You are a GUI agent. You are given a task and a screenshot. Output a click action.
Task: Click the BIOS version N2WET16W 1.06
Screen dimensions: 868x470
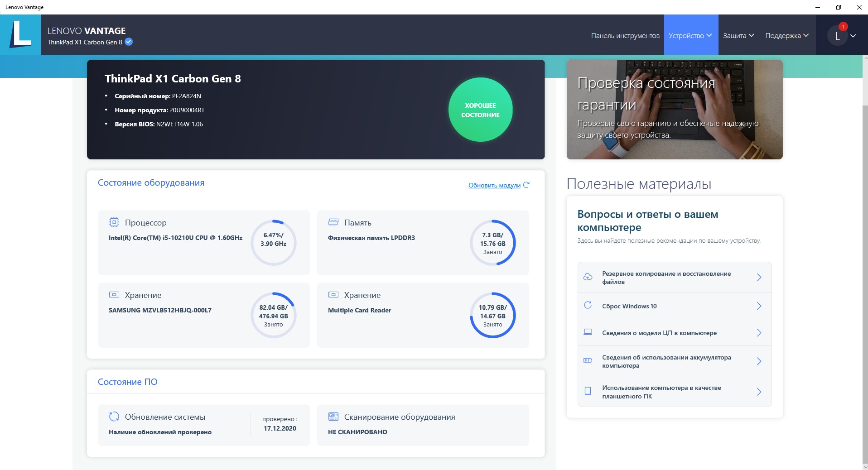pos(179,124)
